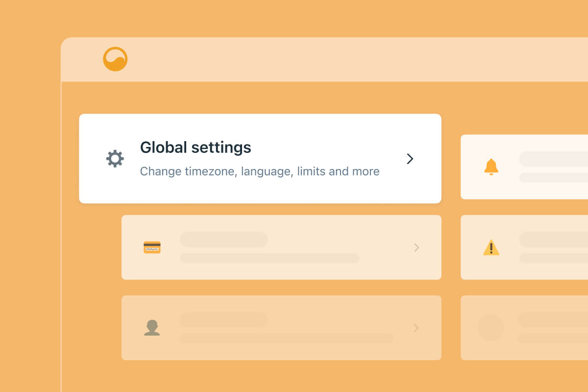Click "Change timezone, language, limits and more" description
Screen dimensions: 588x392
click(x=260, y=171)
